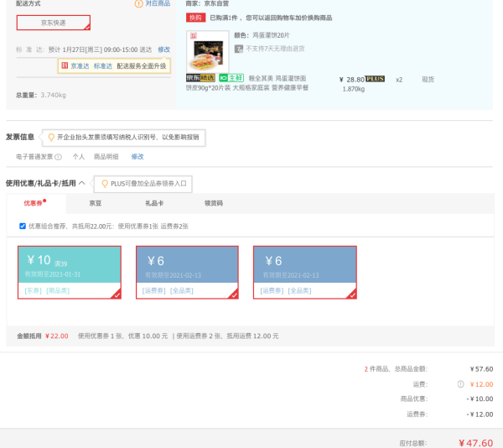This screenshot has height=448, width=503.
Task: Click the 总重量 3.740kg text
Action: pos(41,95)
